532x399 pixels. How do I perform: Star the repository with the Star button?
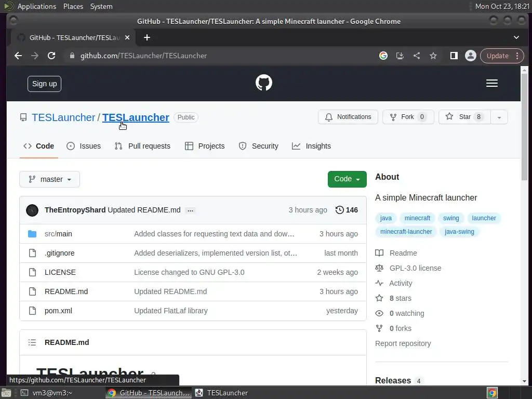point(464,117)
